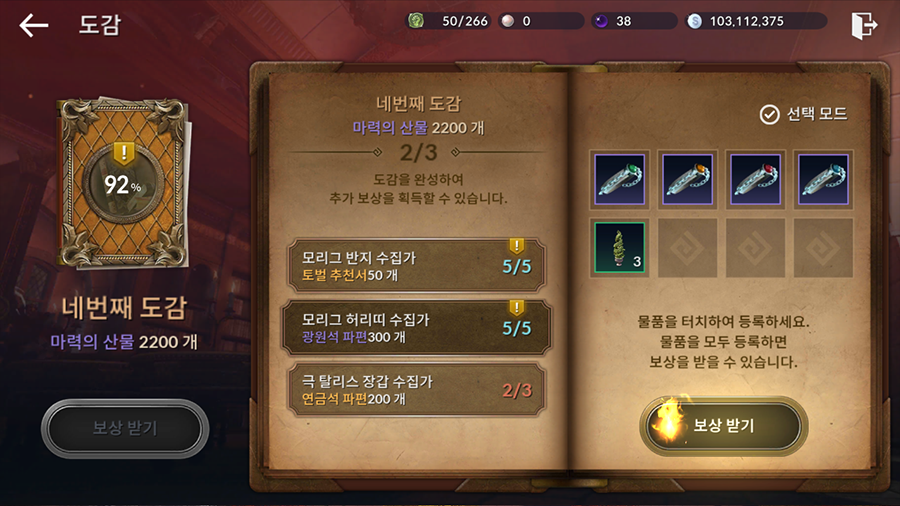
Task: Tap the topiary plant item with count 3
Action: click(619, 247)
